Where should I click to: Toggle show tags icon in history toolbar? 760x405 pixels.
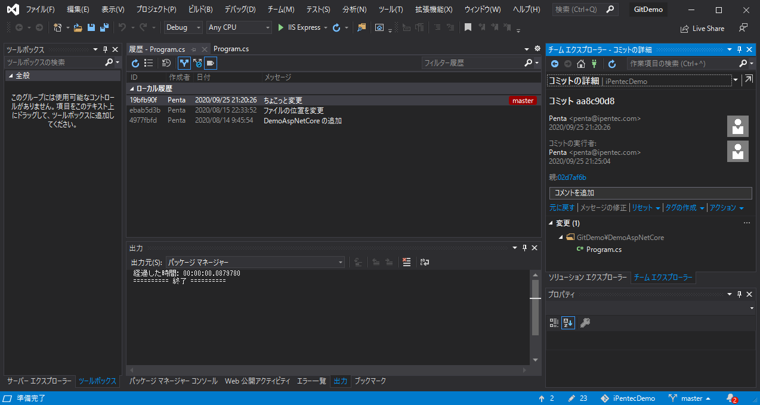(x=210, y=63)
